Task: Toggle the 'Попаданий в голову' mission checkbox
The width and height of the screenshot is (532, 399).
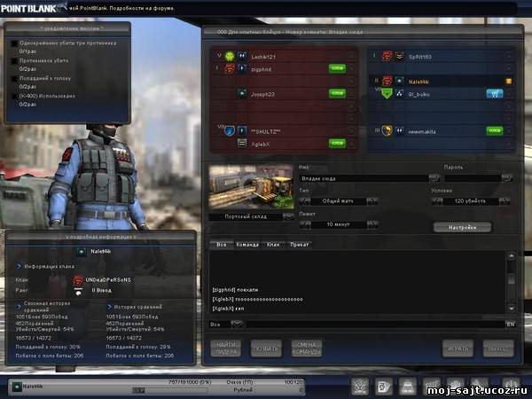Action: point(14,79)
